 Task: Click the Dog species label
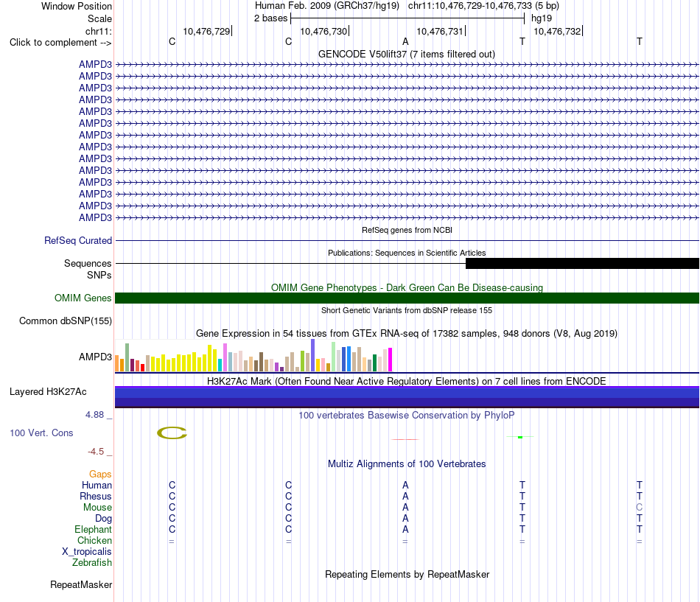103,518
